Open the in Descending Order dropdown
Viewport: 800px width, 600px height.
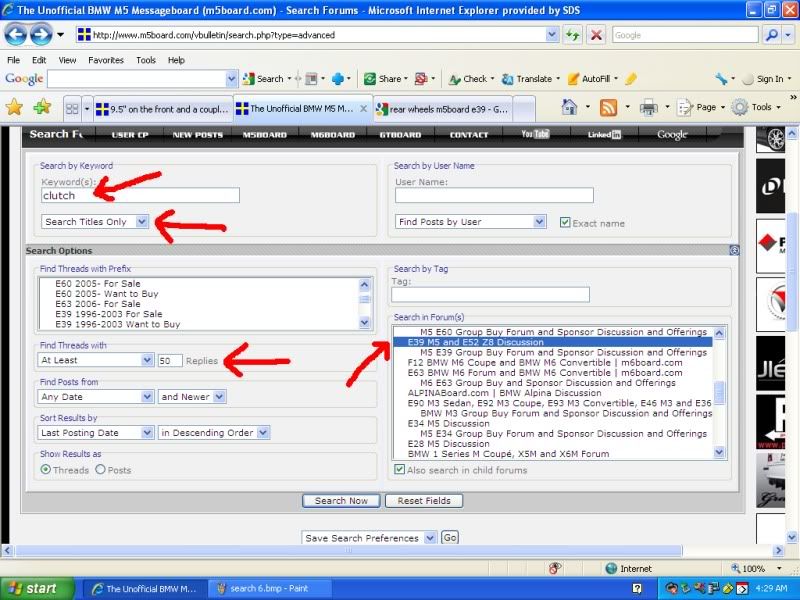click(x=213, y=433)
